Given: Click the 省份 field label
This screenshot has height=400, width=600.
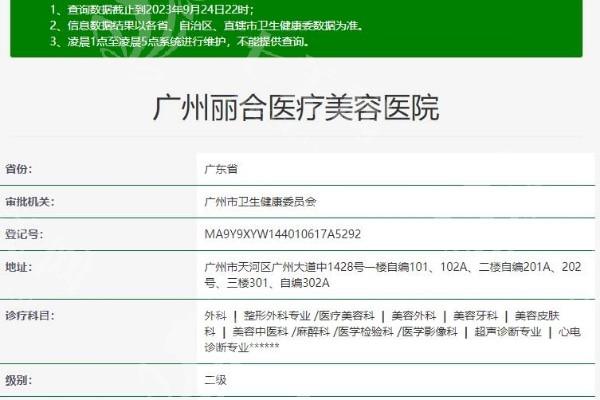Looking at the screenshot, I should pyautogui.click(x=18, y=168).
